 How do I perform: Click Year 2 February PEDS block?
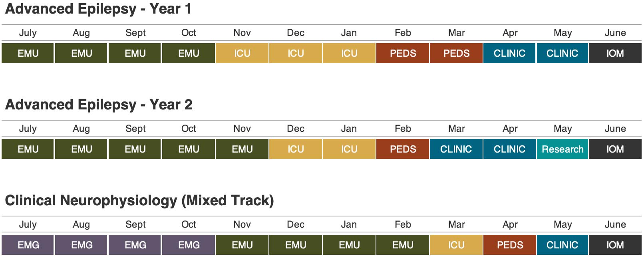[x=403, y=149]
